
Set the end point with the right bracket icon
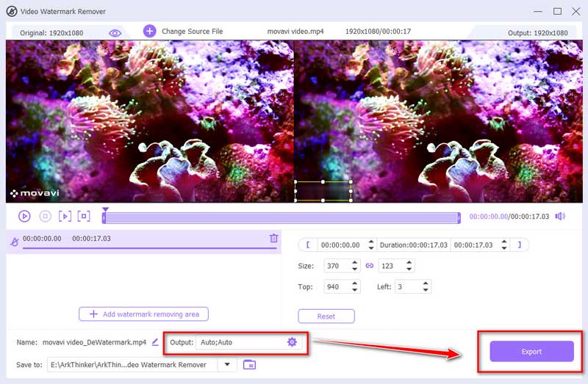coord(520,244)
